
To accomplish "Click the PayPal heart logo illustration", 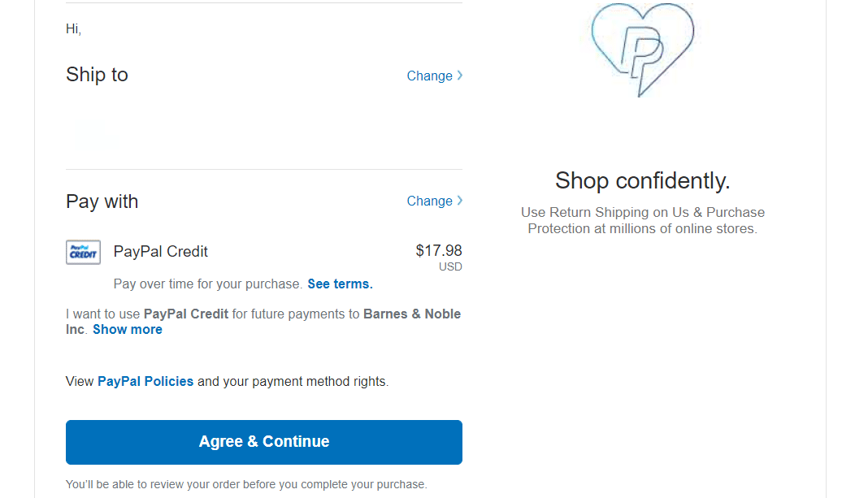I will tap(642, 50).
